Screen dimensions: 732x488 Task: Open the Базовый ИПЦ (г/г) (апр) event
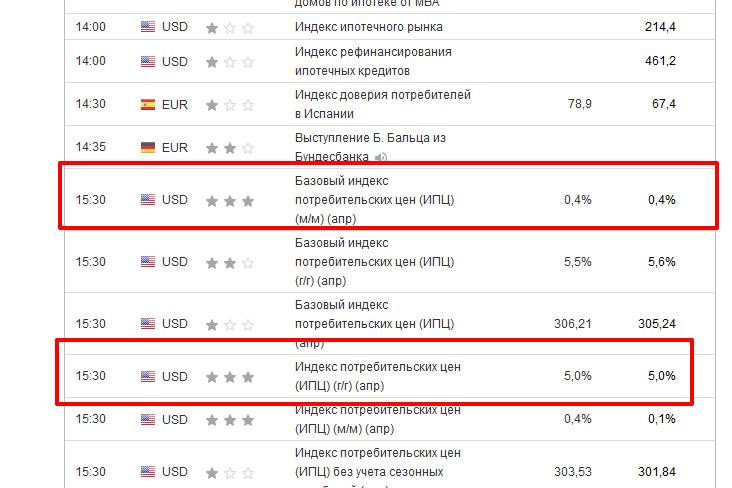375,261
